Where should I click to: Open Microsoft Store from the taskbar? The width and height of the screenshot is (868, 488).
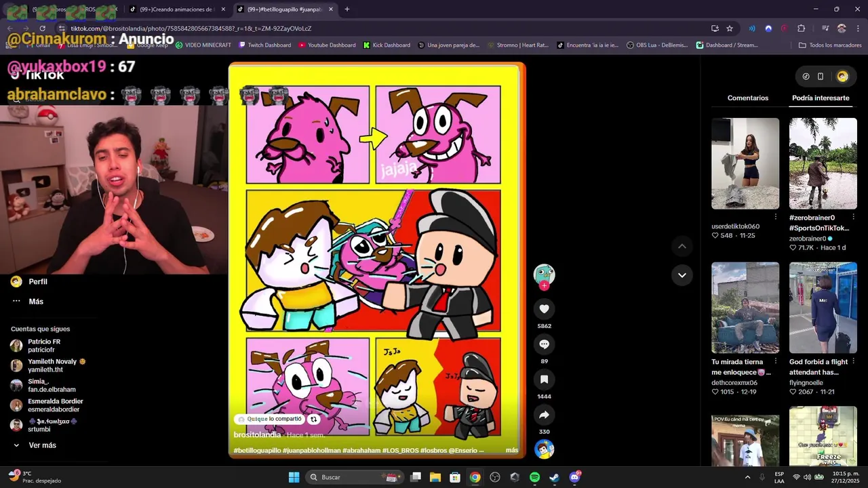point(455,477)
